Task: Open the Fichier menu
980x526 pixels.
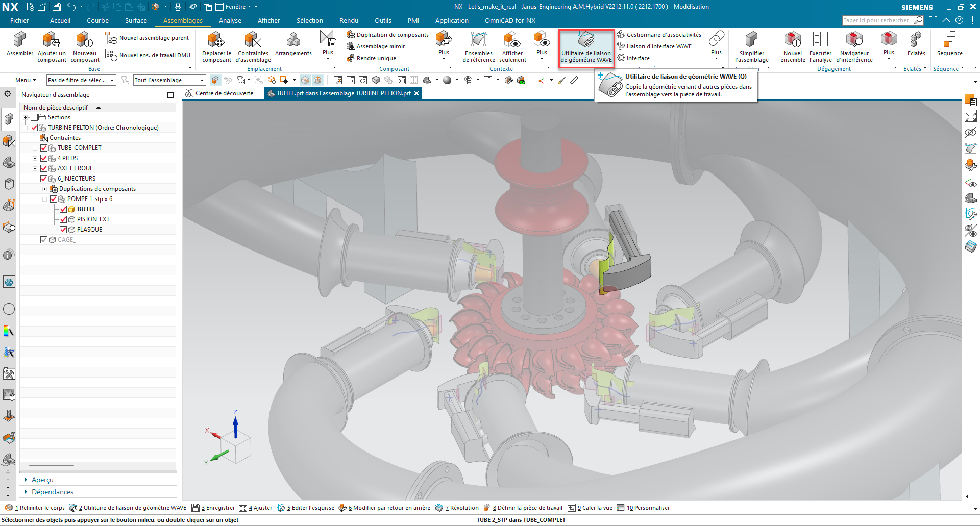Action: tap(19, 20)
